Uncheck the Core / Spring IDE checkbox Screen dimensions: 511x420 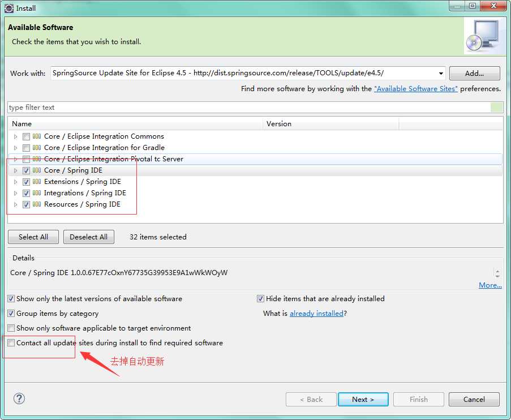pos(27,170)
